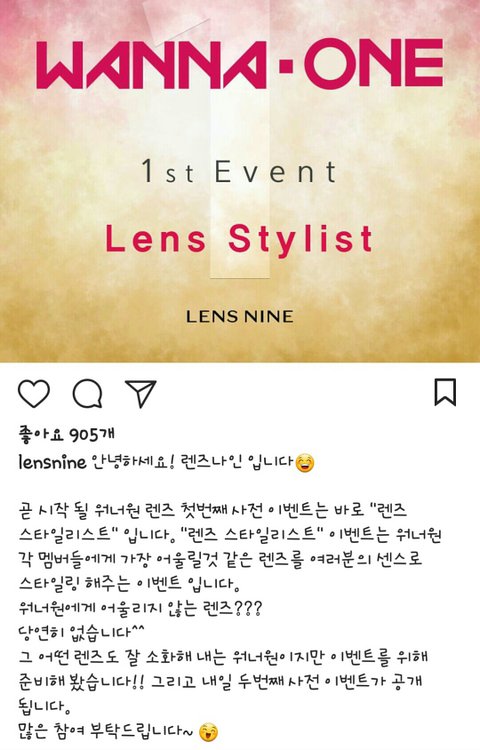Open the lensnine profile from the username

[52, 462]
